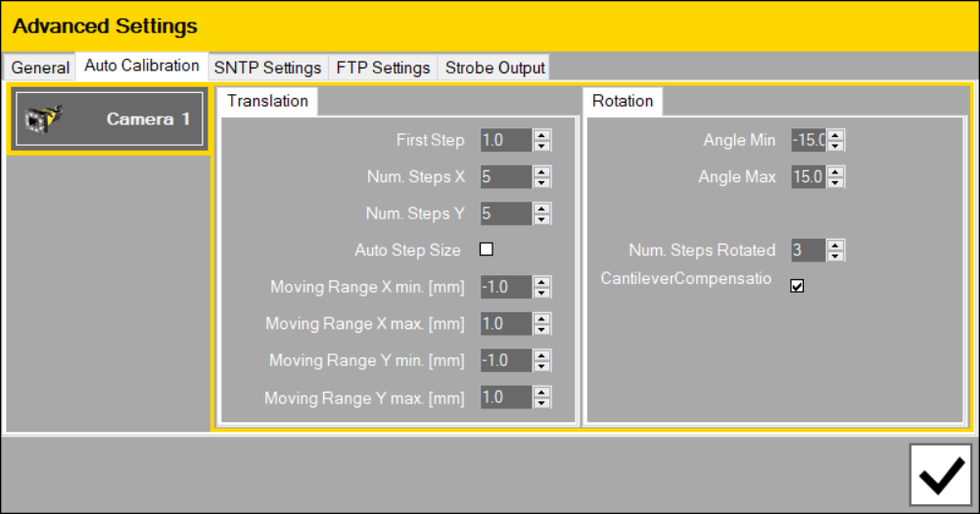Decrease Angle Min with down arrow

[x=835, y=146]
